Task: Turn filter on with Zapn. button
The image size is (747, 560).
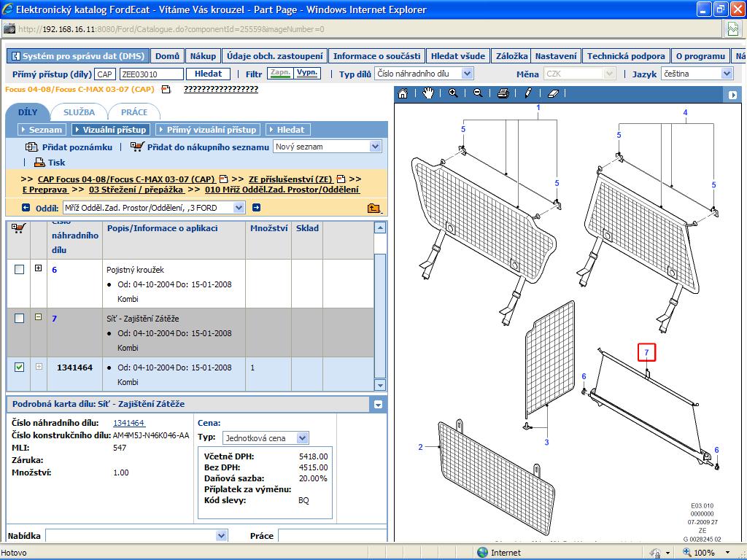Action: (x=279, y=74)
